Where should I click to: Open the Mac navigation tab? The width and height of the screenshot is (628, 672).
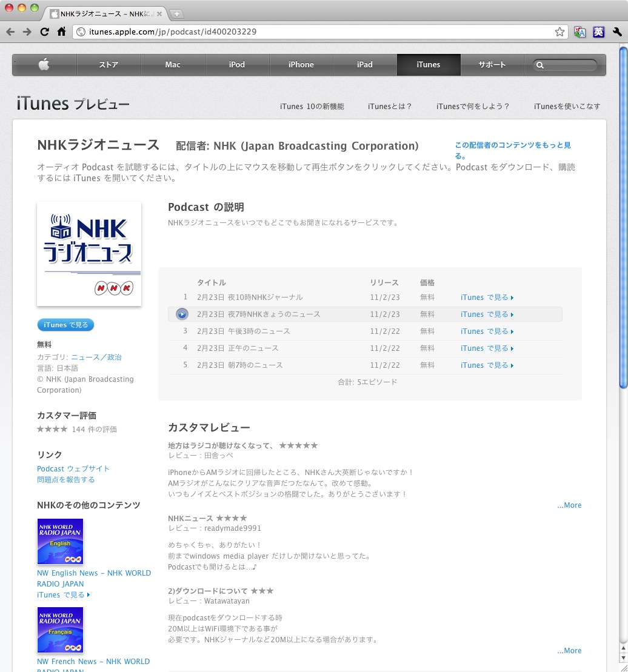coord(173,65)
